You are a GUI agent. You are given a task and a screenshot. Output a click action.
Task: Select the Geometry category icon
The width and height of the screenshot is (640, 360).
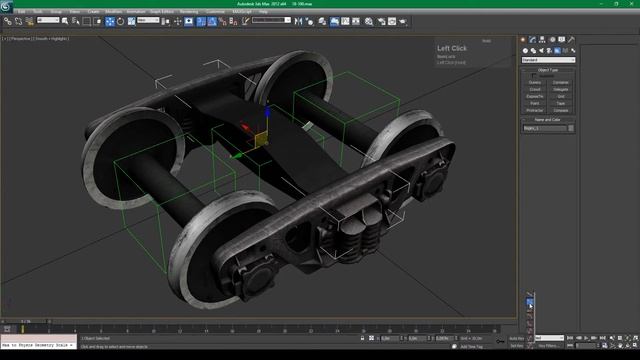pyautogui.click(x=525, y=51)
